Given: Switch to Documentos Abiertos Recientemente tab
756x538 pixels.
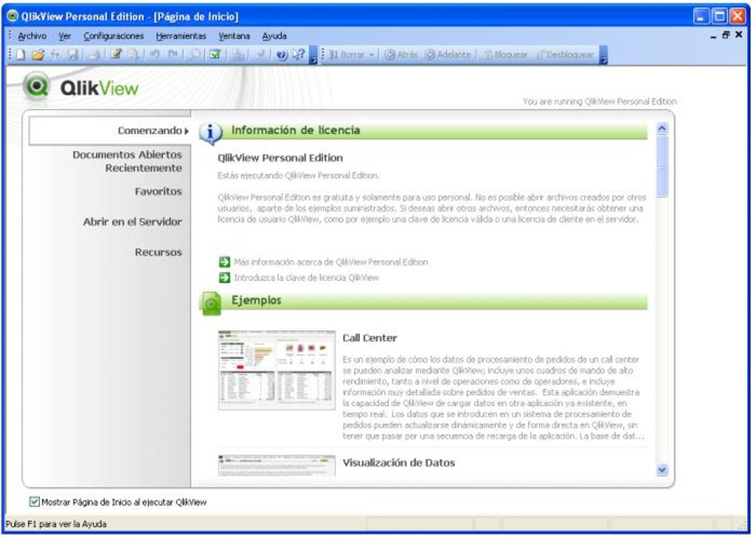Looking at the screenshot, I should [127, 162].
